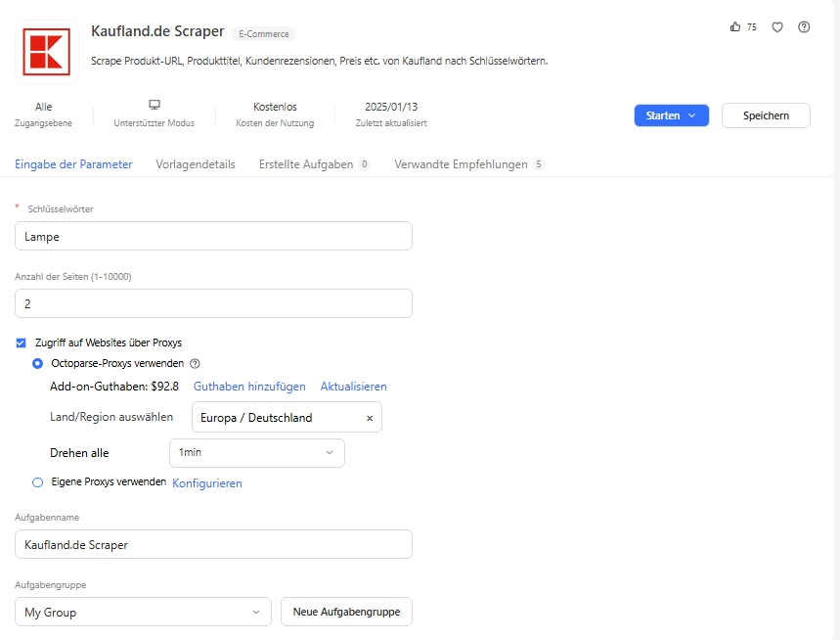Open the My Group Aufgabengruppe dropdown
The image size is (840, 640).
(x=143, y=613)
